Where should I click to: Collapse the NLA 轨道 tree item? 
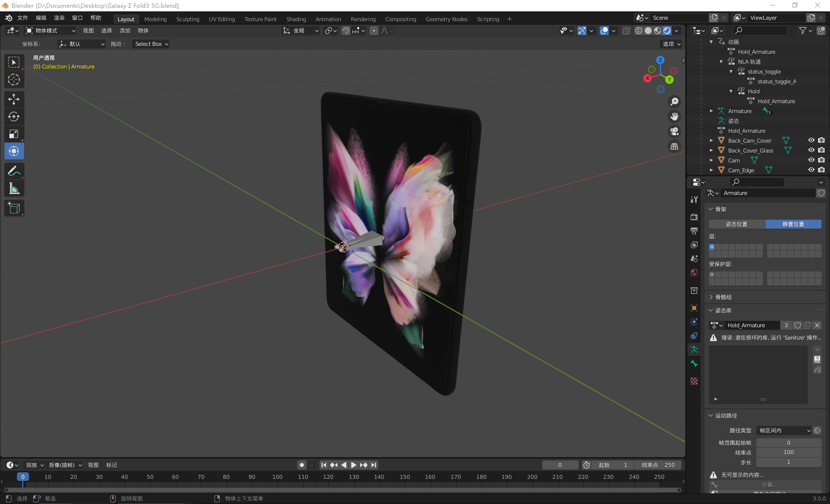tap(721, 62)
